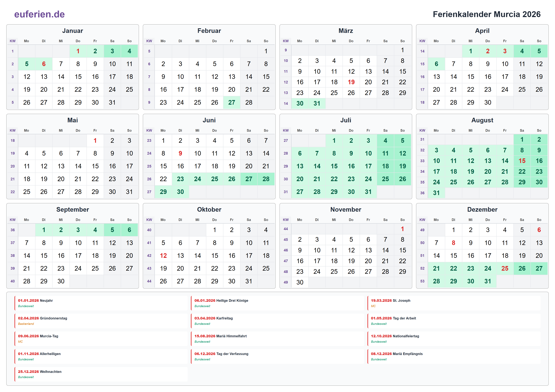The image size is (555, 392).
Task: Open the 01.05.2026 Tag der Arbeit entry
Action: [x=454, y=321]
